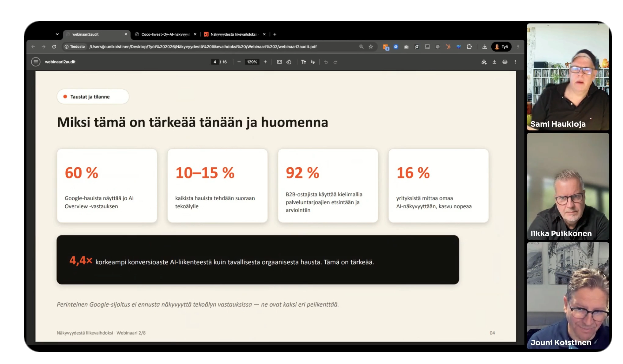Select Ilkka Pulkkonen's video tile

point(568,186)
